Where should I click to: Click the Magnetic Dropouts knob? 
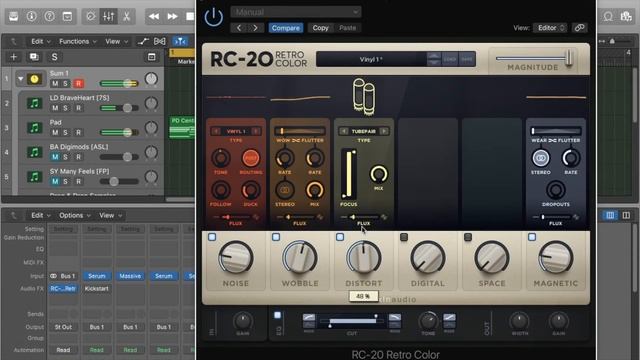point(556,190)
